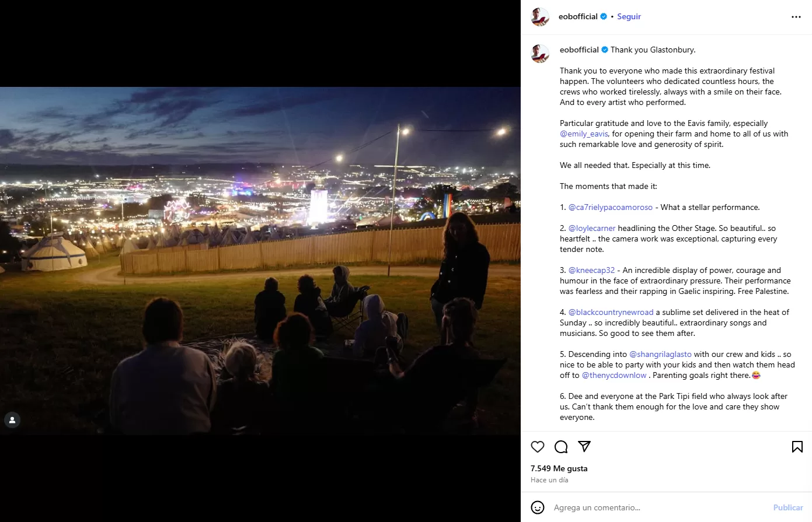Open emoji picker in comment box
This screenshot has width=812, height=522.
(x=538, y=507)
